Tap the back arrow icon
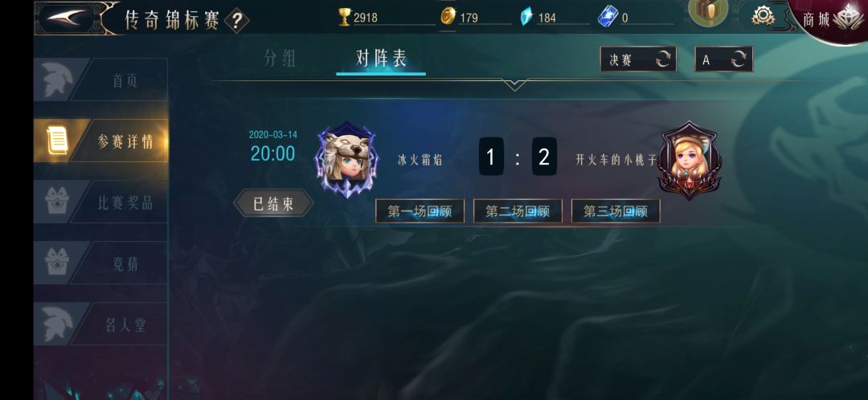The image size is (868, 400). tap(67, 18)
